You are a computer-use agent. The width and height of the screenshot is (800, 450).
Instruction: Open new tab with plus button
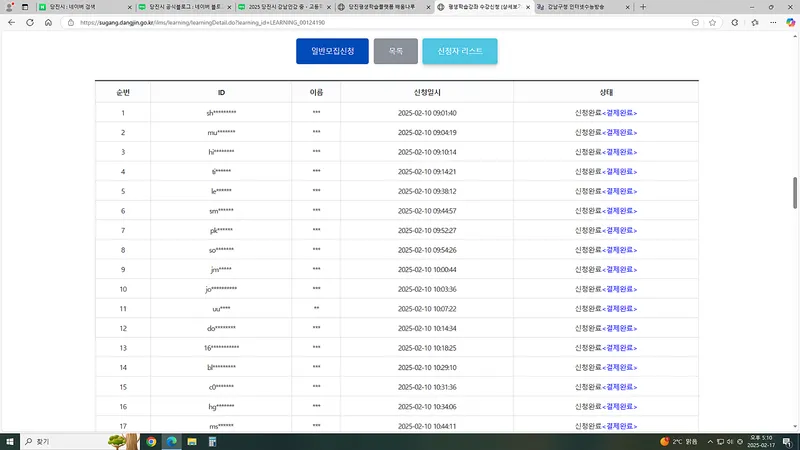pyautogui.click(x=642, y=7)
